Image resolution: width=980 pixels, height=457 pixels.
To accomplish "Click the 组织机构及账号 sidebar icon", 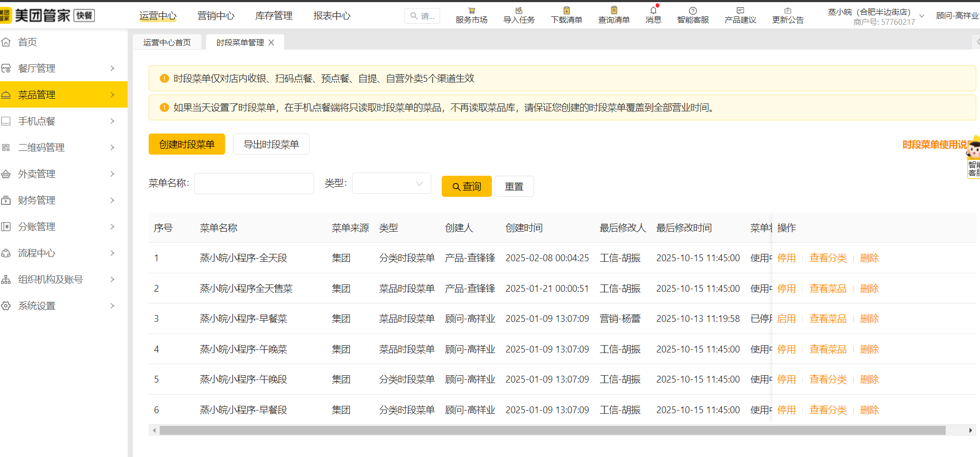I will 6,279.
